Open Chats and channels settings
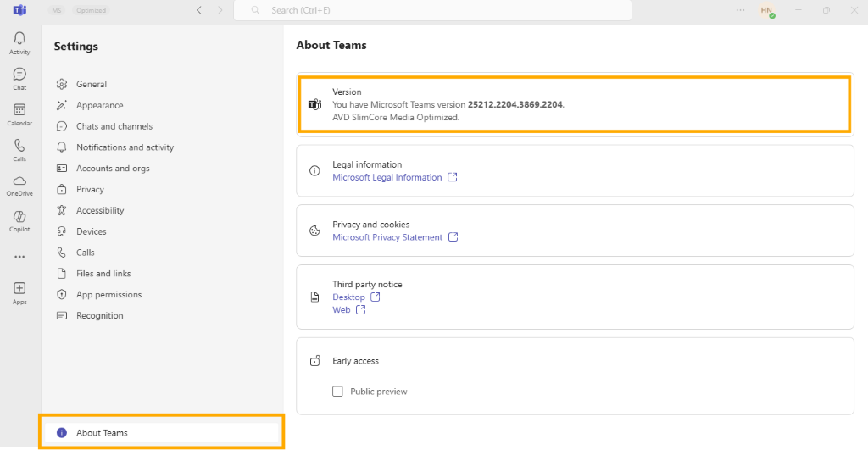The width and height of the screenshot is (868, 450). pos(162,126)
